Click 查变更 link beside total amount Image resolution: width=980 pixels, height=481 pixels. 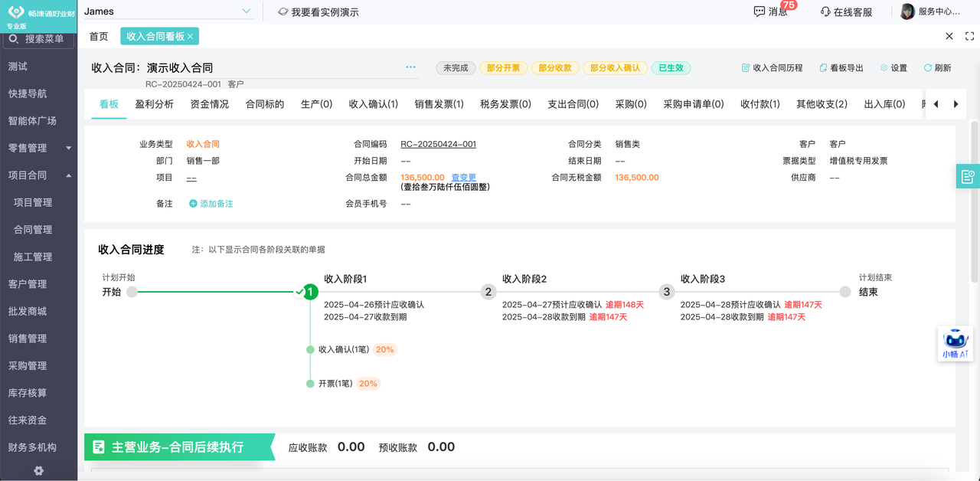coord(464,177)
